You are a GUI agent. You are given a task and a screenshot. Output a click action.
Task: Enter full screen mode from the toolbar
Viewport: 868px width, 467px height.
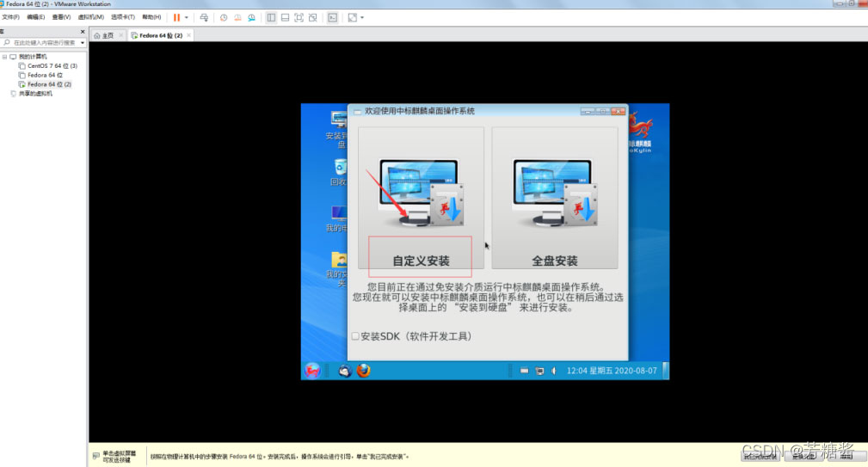pyautogui.click(x=299, y=18)
